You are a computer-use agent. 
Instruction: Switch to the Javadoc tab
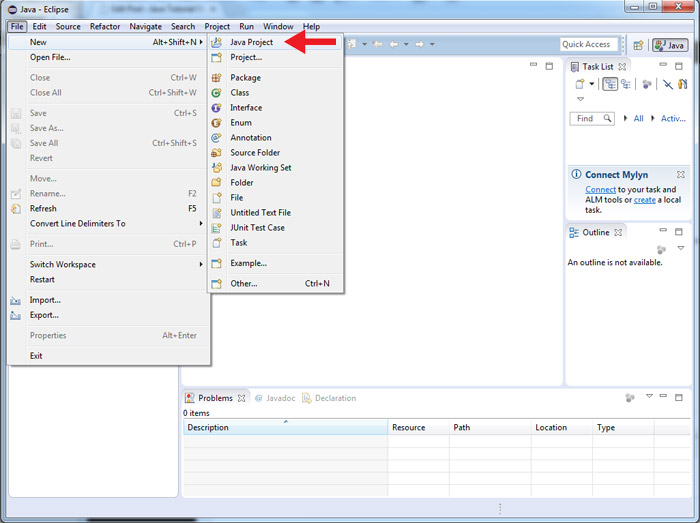point(275,398)
